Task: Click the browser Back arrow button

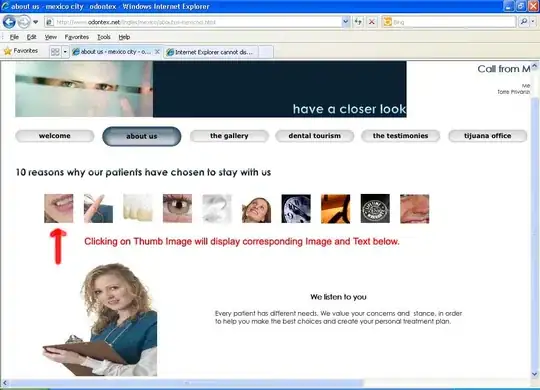Action: pos(9,22)
